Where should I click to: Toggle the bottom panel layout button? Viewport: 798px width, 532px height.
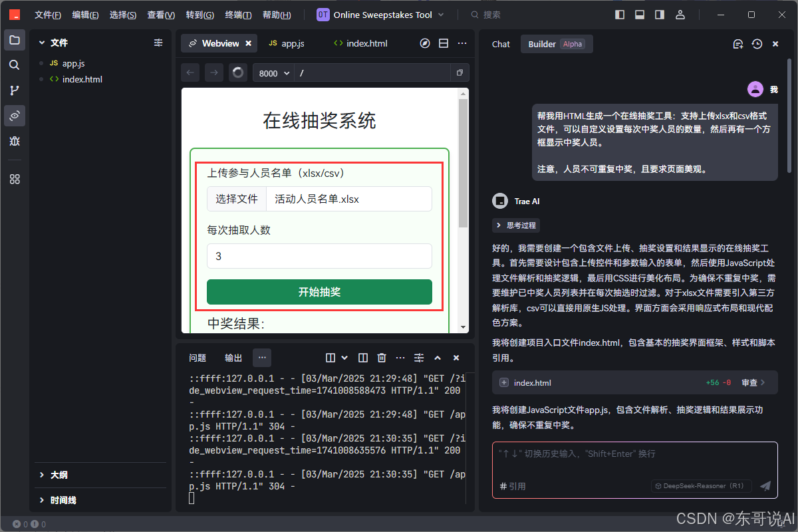(640, 15)
